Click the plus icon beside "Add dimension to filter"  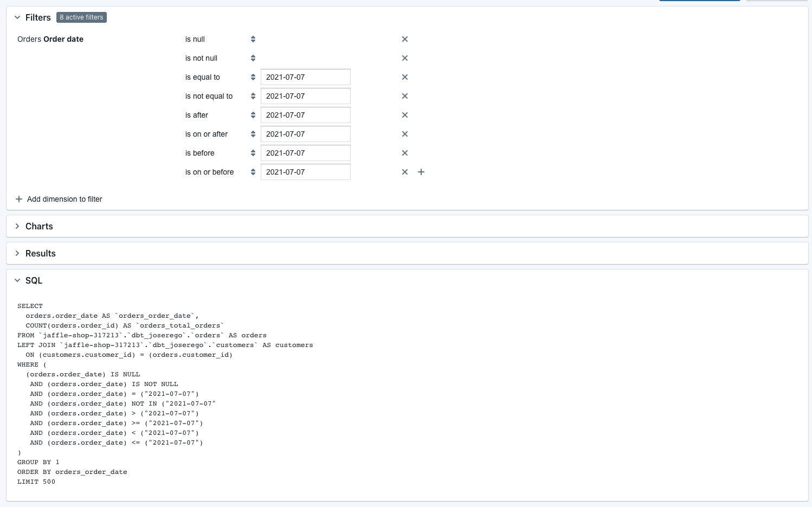(x=19, y=199)
